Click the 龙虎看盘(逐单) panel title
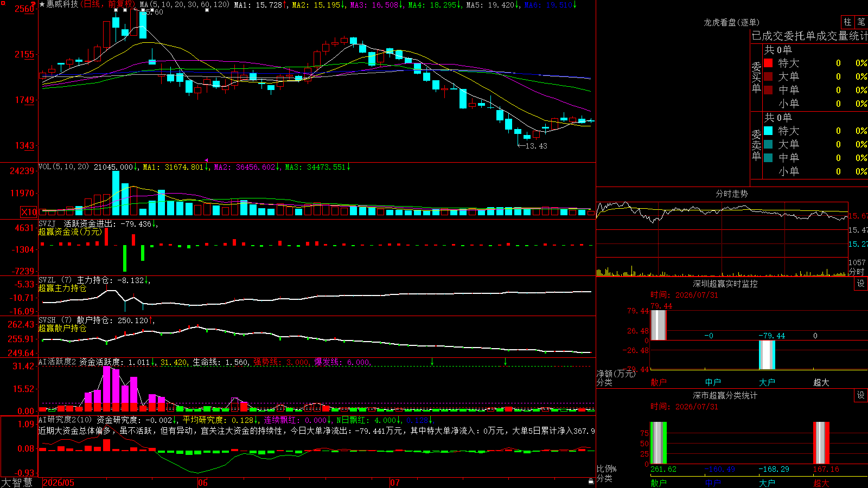This screenshot has height=488, width=868. [731, 22]
